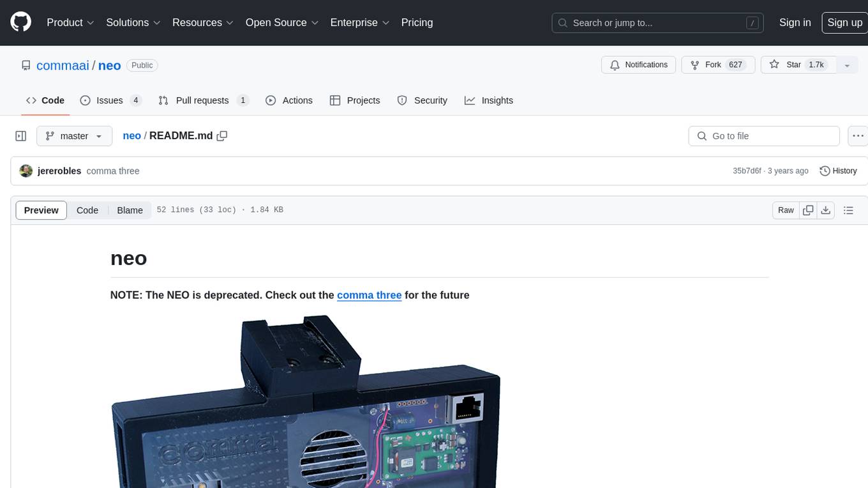Image resolution: width=868 pixels, height=488 pixels.
Task: Expand the file tree side panel
Action: (x=20, y=136)
